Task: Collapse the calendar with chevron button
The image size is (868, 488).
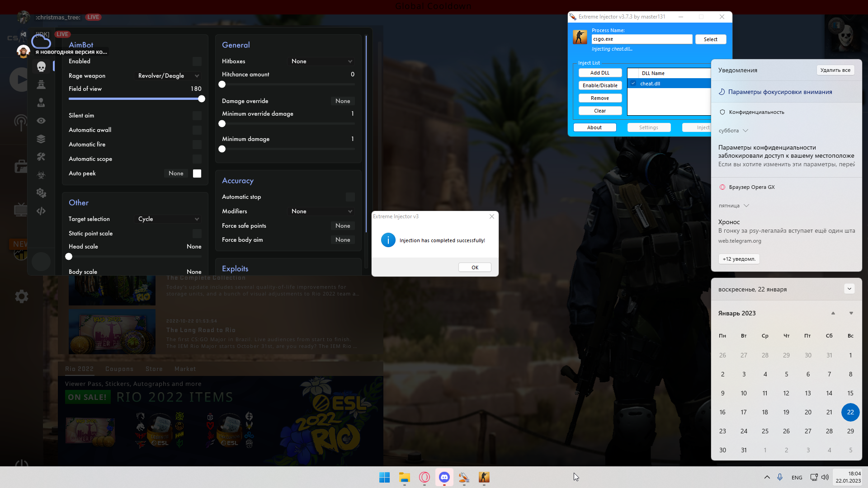Action: pyautogui.click(x=849, y=289)
